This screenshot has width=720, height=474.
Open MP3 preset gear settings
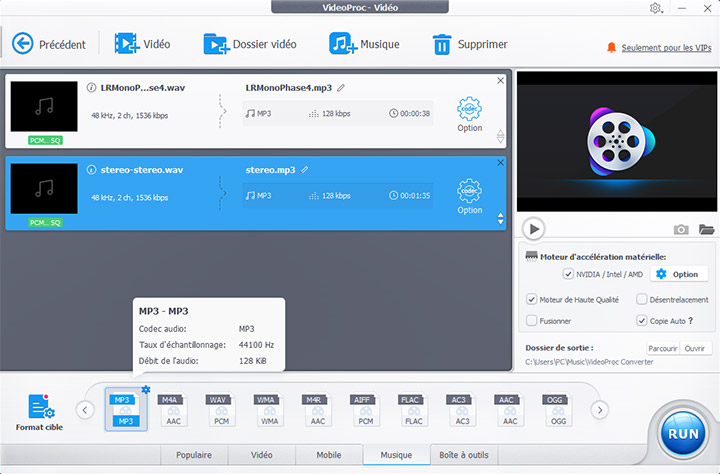146,389
